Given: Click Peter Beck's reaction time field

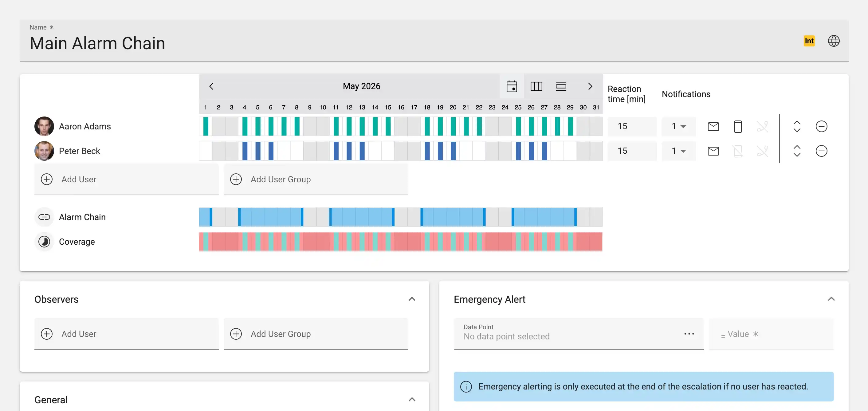Looking at the screenshot, I should tap(632, 151).
